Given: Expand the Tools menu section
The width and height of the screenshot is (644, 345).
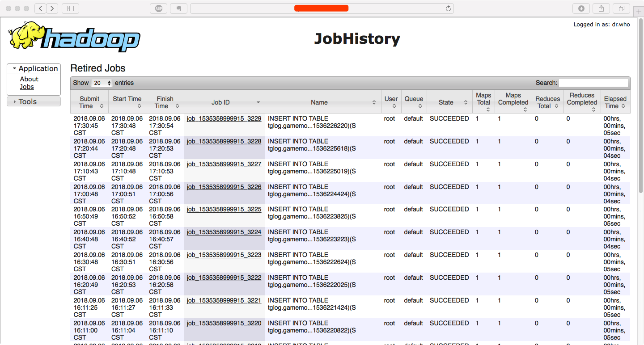Looking at the screenshot, I should [x=34, y=102].
